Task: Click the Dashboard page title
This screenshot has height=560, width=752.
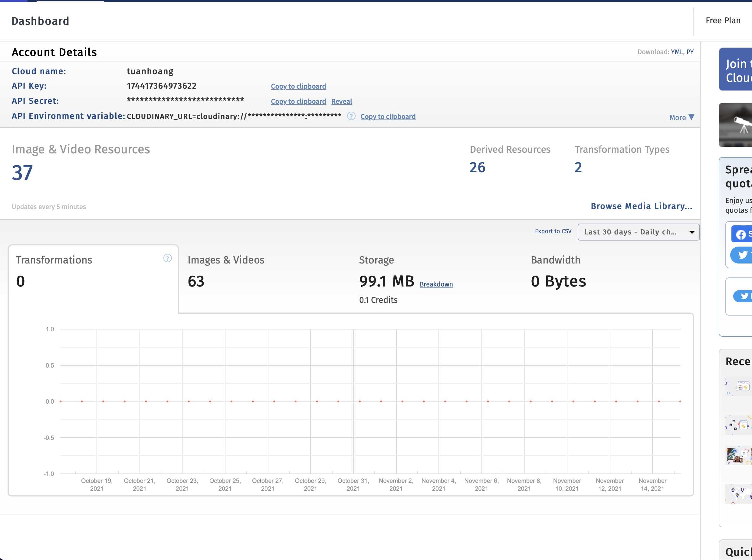Action: pyautogui.click(x=40, y=21)
